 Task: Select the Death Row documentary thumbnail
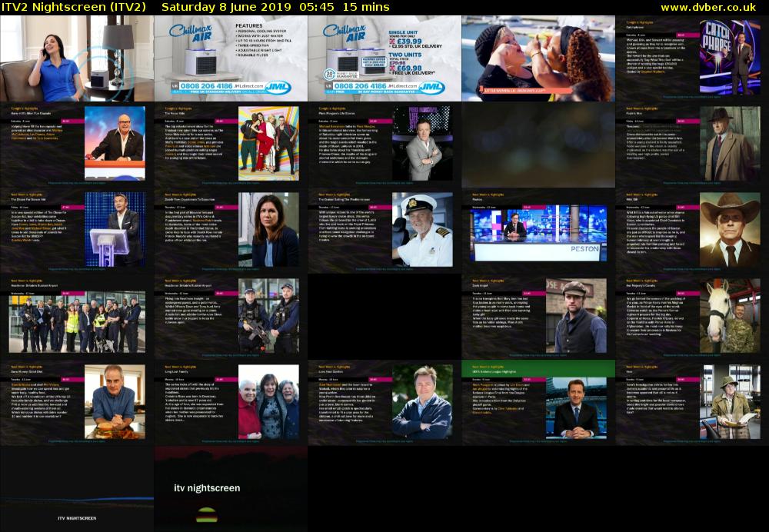[231, 231]
